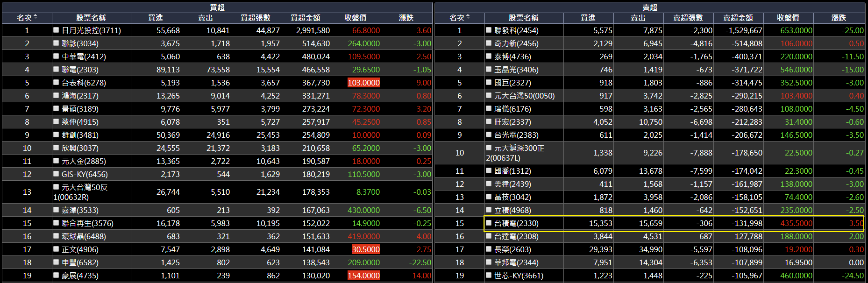Tick the checkbox for 日月光投控(3711)
This screenshot has width=868, height=283.
pos(56,30)
